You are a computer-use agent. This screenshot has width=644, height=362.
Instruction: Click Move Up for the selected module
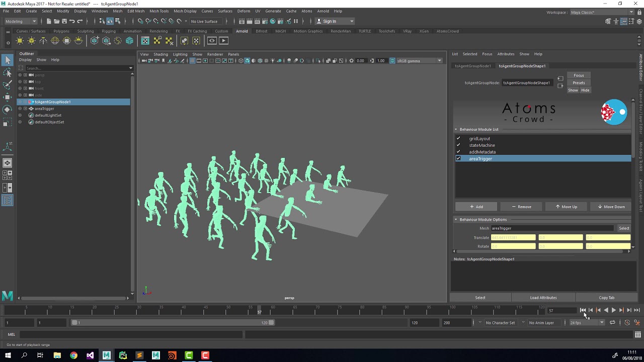[x=566, y=207]
